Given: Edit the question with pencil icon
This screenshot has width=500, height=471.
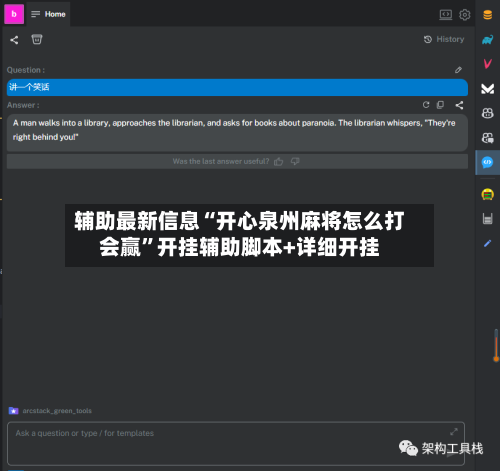Looking at the screenshot, I should [458, 70].
